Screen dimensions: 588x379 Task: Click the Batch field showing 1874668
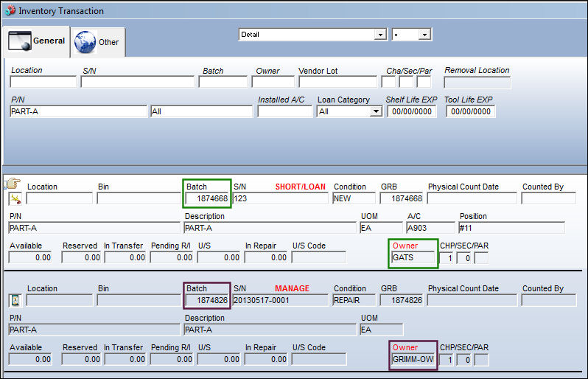(207, 198)
